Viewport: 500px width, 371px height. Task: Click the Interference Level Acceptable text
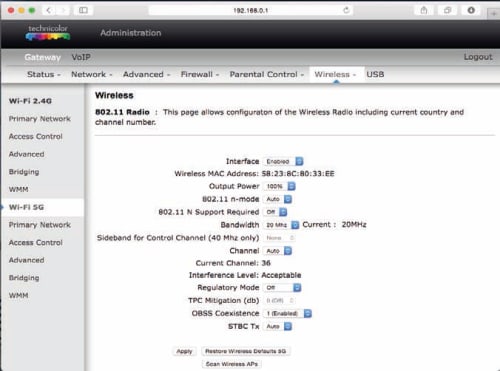point(281,275)
